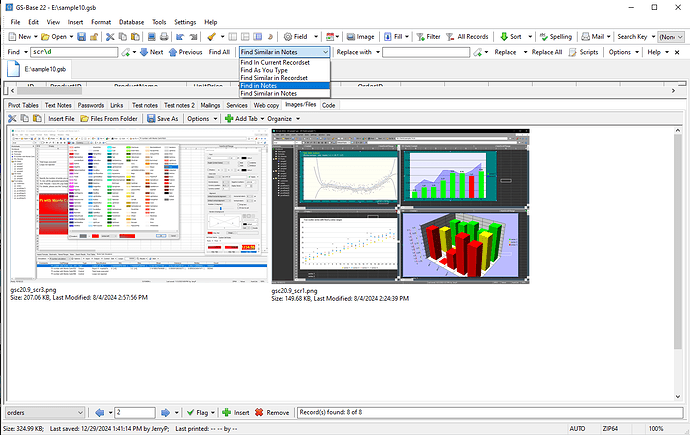
Task: Switch to the Web copy tab
Action: pos(266,105)
